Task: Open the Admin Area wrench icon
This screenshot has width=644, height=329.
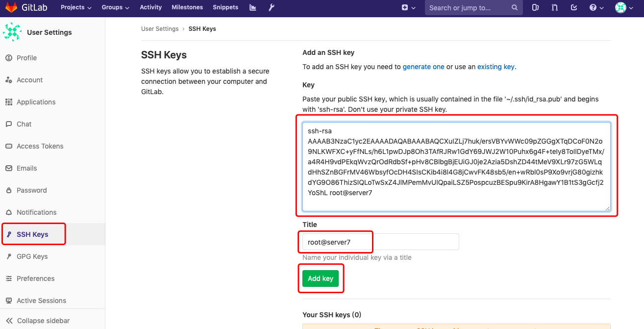Action: click(x=272, y=7)
